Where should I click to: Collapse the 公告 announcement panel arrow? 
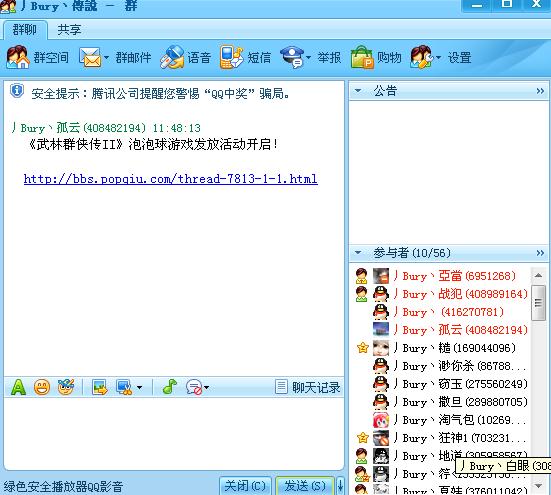coord(358,91)
